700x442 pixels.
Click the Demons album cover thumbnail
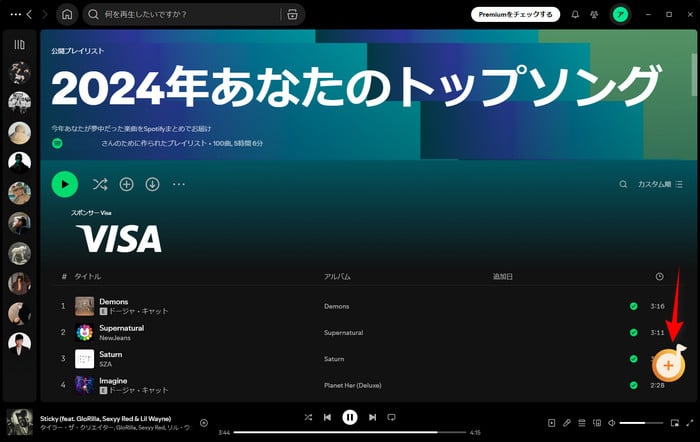(x=84, y=306)
